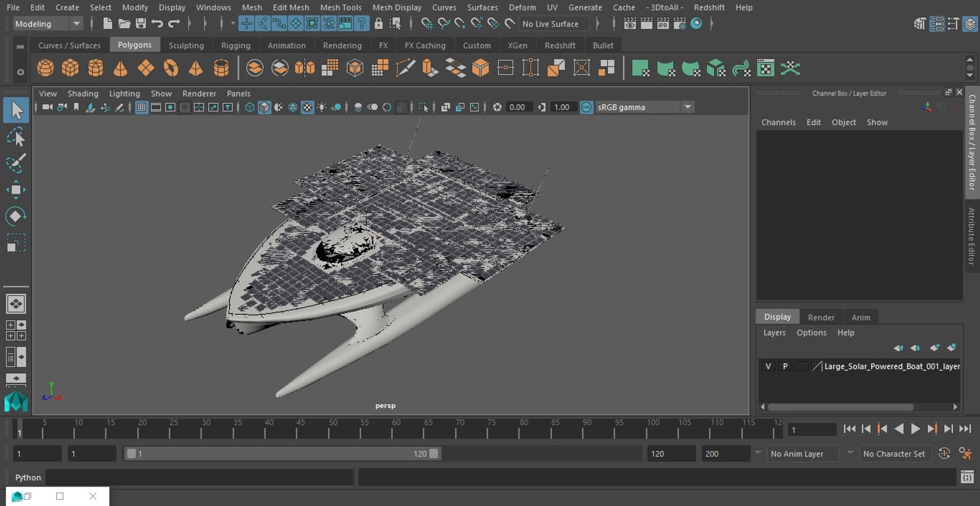Switch to the Render layer tab
This screenshot has height=506, width=980.
(x=821, y=317)
